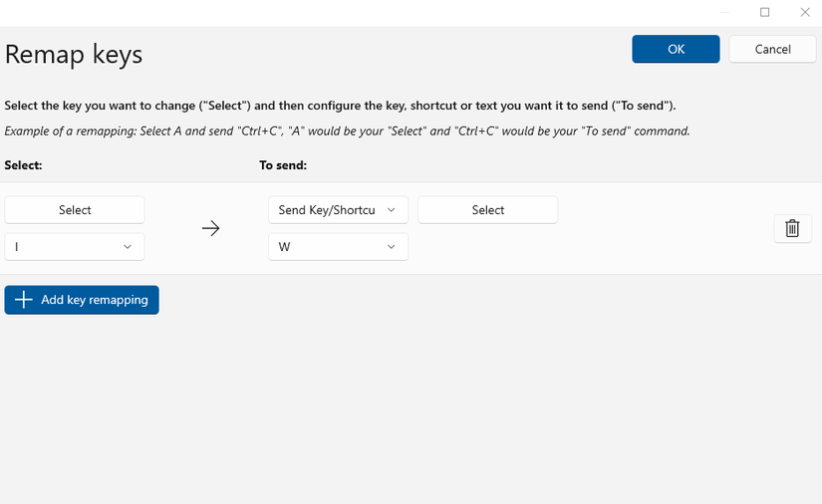Add a new key remapping row
This screenshot has height=504, width=822.
82,300
